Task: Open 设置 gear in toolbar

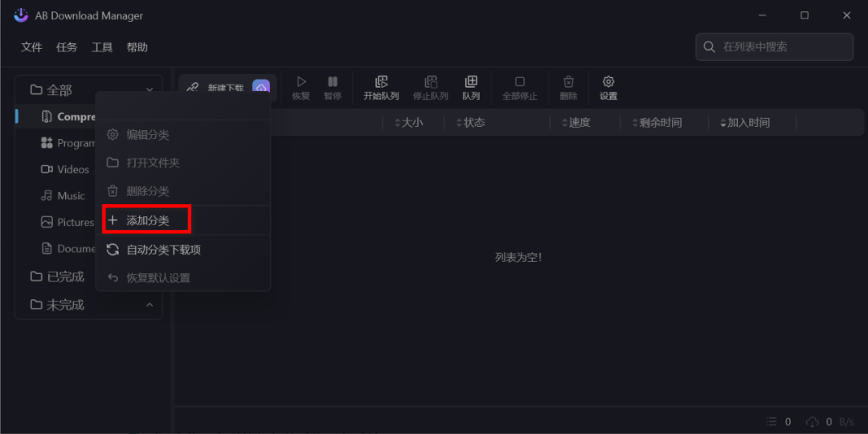Action: click(x=608, y=82)
